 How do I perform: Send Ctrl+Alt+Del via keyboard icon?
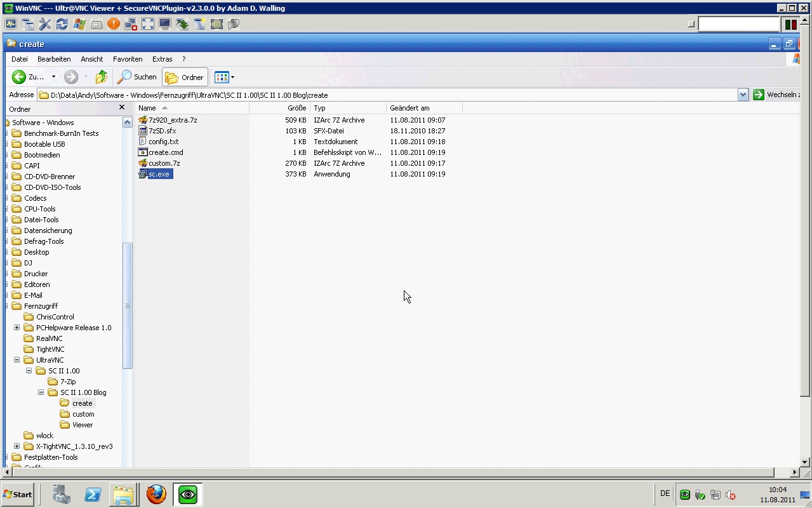97,24
